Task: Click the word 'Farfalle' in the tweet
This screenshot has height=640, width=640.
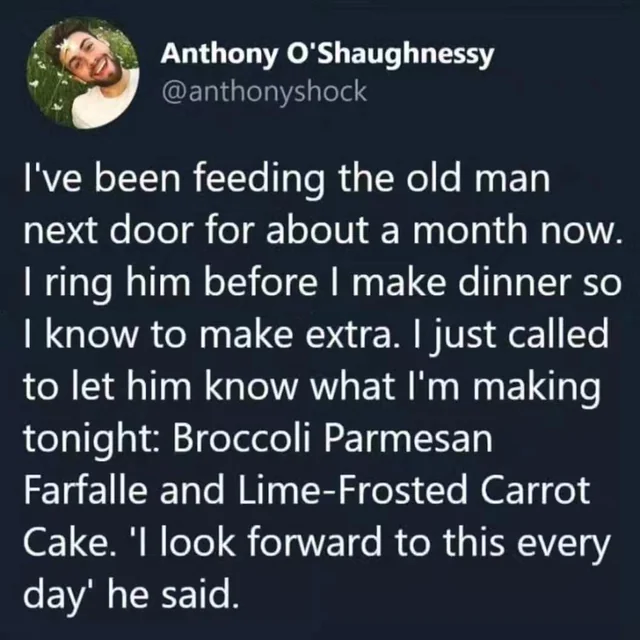Action: point(85,490)
